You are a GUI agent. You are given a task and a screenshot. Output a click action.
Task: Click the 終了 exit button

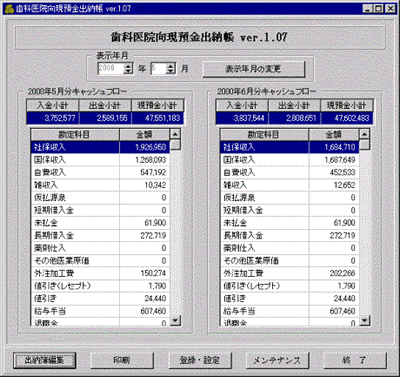355,360
